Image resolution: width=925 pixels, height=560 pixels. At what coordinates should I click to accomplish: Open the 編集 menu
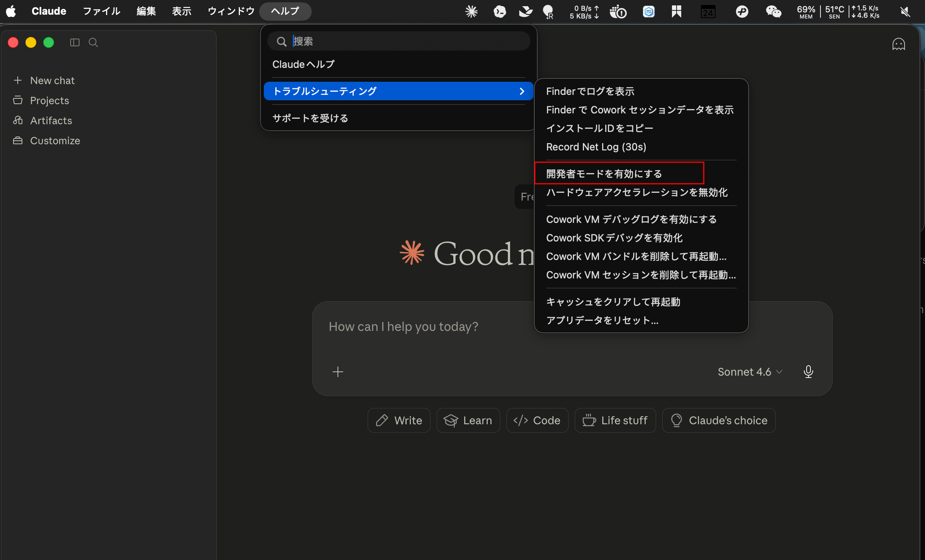coord(146,11)
